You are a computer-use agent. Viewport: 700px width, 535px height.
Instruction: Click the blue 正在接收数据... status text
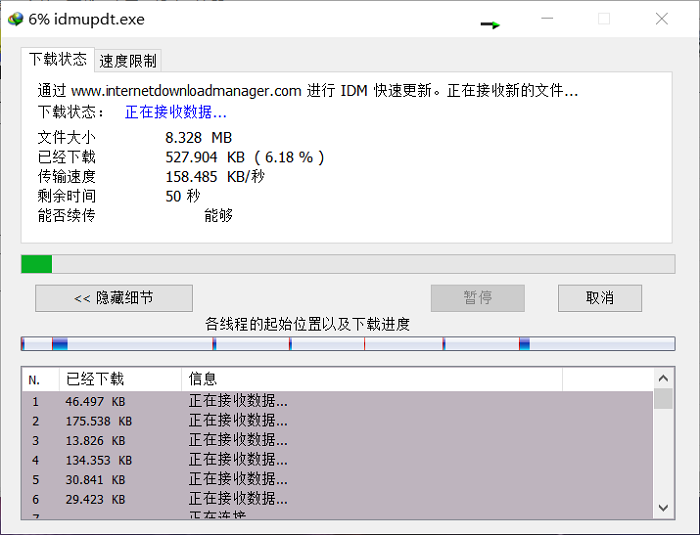click(x=176, y=112)
